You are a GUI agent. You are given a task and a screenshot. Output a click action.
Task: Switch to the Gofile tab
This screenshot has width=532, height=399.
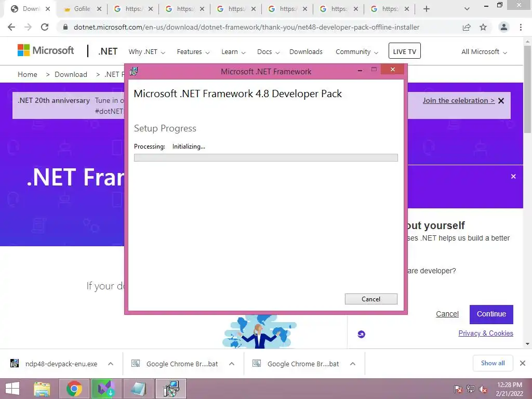click(x=82, y=9)
